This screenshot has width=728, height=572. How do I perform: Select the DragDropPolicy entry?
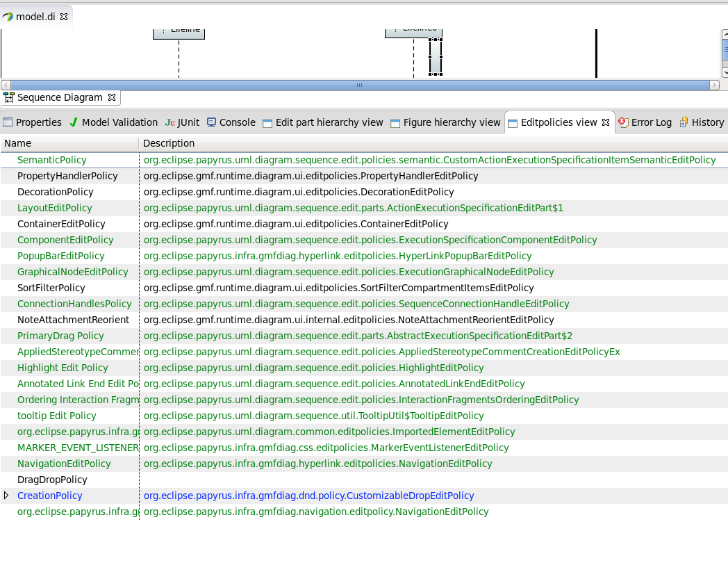tap(52, 480)
